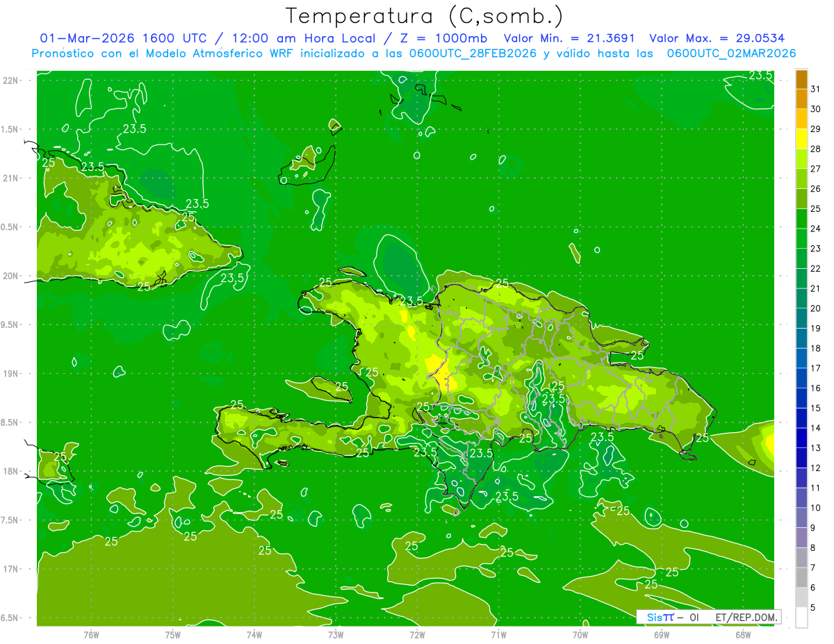834x644 pixels.
Task: Select the 'Valor Min. = 21.3691' readout
Action: pos(569,38)
